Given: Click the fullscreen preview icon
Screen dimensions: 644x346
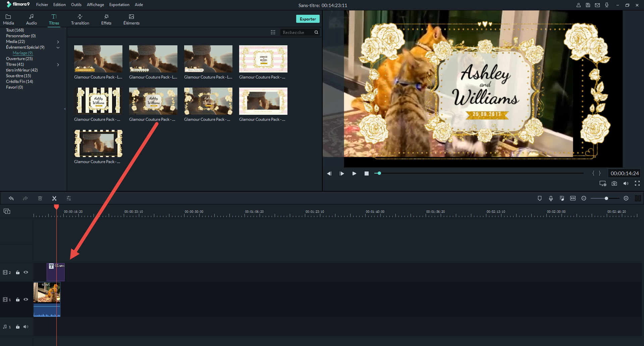Looking at the screenshot, I should pos(637,183).
